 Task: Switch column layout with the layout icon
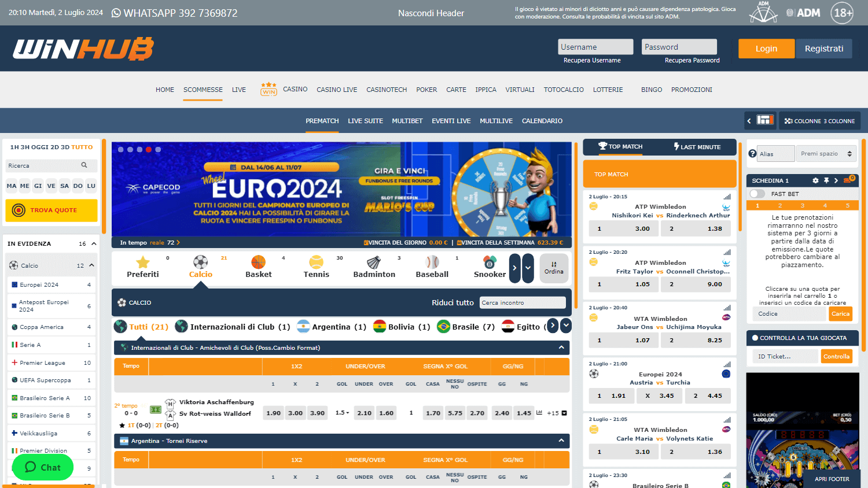[x=765, y=120]
